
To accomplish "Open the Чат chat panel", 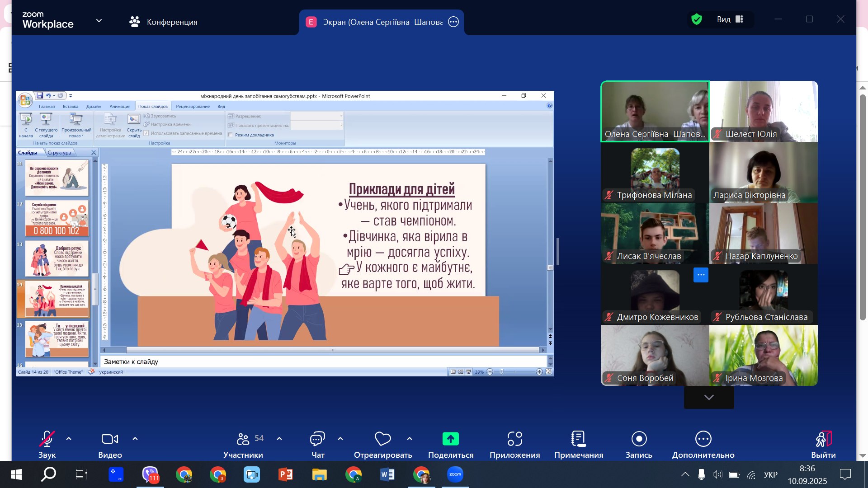I will [x=317, y=439].
